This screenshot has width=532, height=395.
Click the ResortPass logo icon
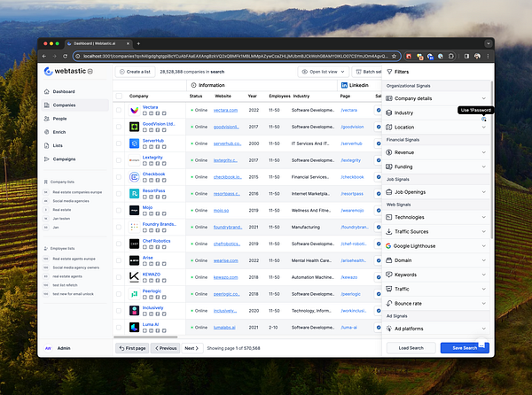(135, 194)
